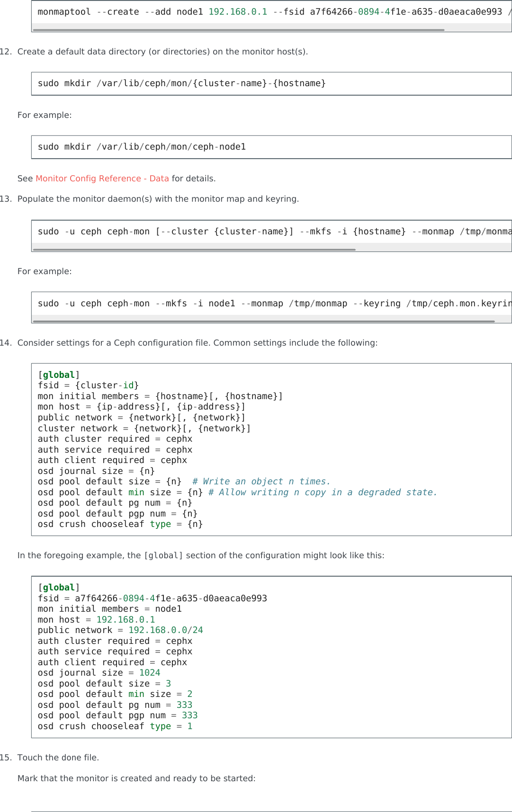The width and height of the screenshot is (512, 812).
Task: Click 'mon initial members = {hostname}[, {hostname}]' line
Action: click(160, 396)
